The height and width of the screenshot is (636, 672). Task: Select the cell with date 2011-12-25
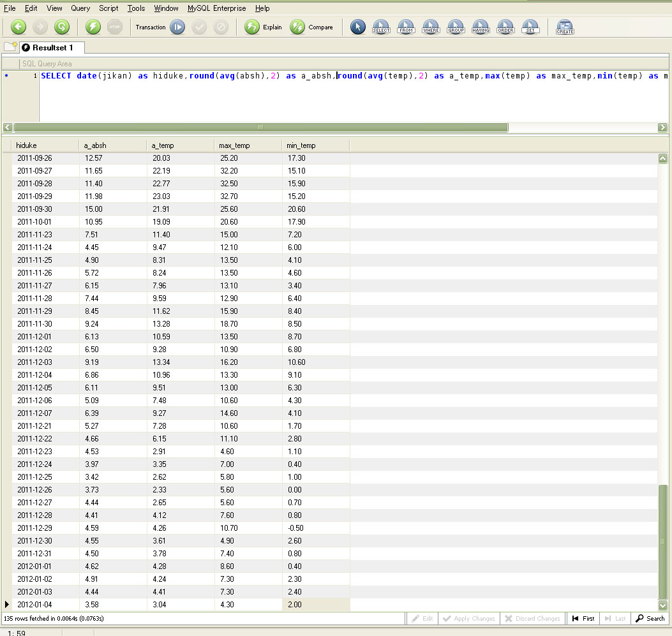point(45,477)
